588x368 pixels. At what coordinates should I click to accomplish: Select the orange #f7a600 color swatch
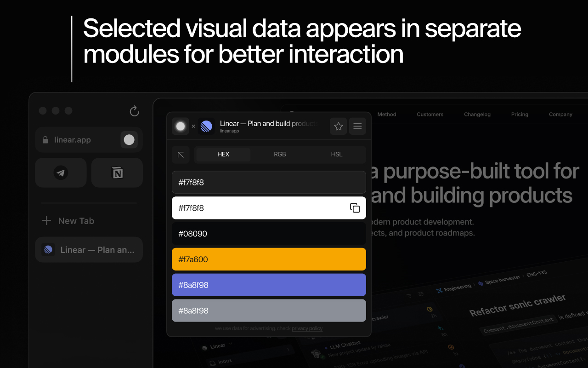(x=269, y=259)
